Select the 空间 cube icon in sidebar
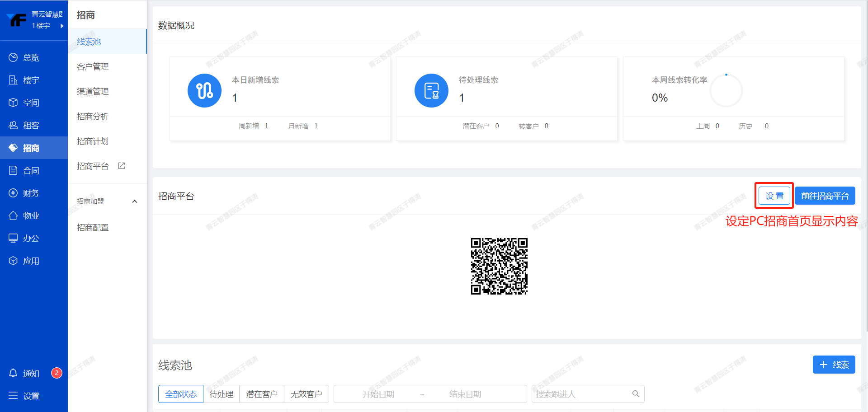 pos(13,103)
